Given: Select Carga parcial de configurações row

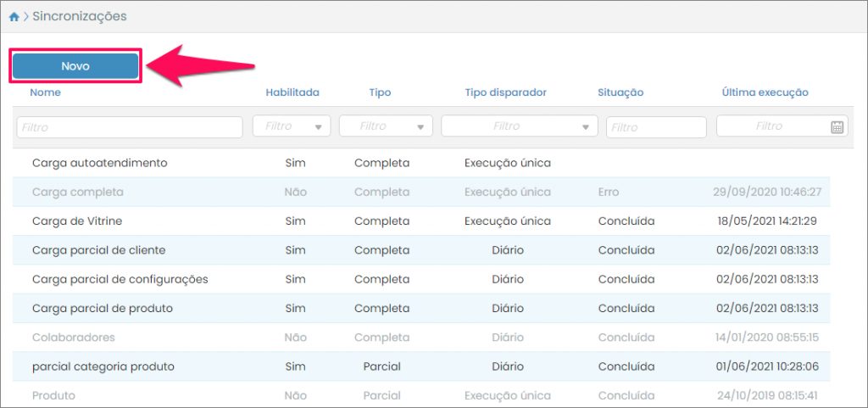Looking at the screenshot, I should click(120, 279).
